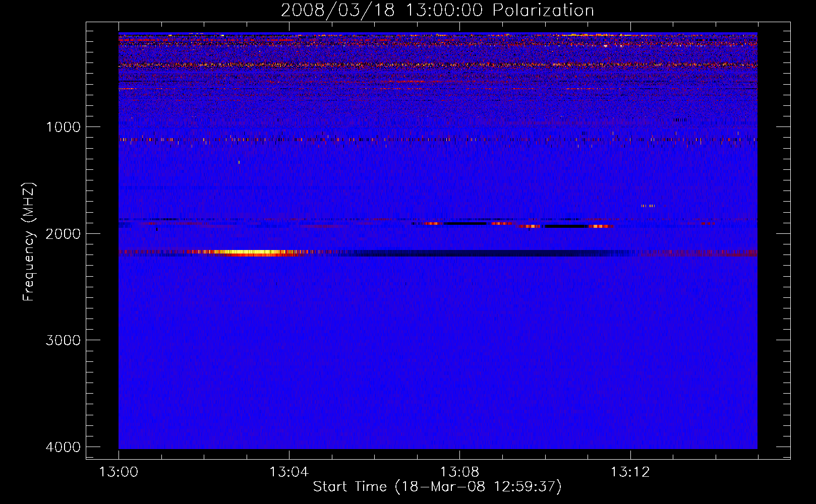Click the '3000' frequency tick label
The image size is (816, 504).
tap(63, 340)
